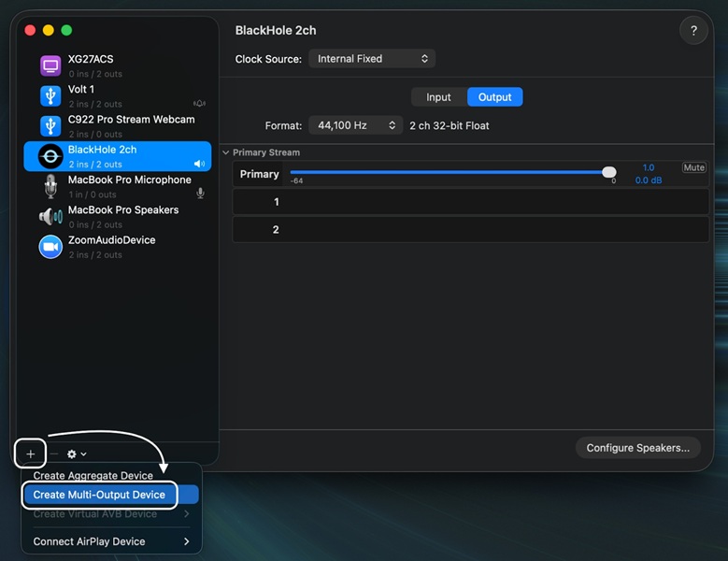Click the plus button to add device
Image resolution: width=728 pixels, height=561 pixels.
(x=30, y=453)
